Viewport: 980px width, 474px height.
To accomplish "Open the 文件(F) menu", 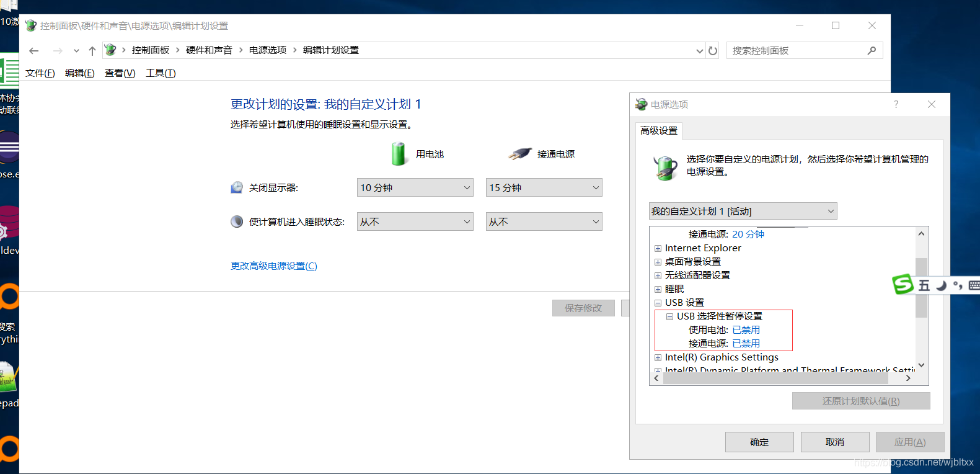I will point(40,73).
